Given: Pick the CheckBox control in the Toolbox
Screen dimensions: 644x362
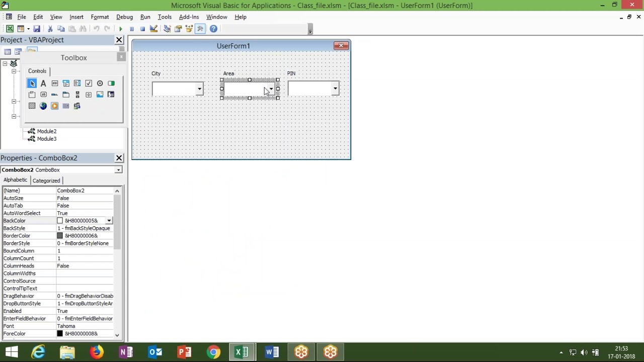Looking at the screenshot, I should 89,83.
